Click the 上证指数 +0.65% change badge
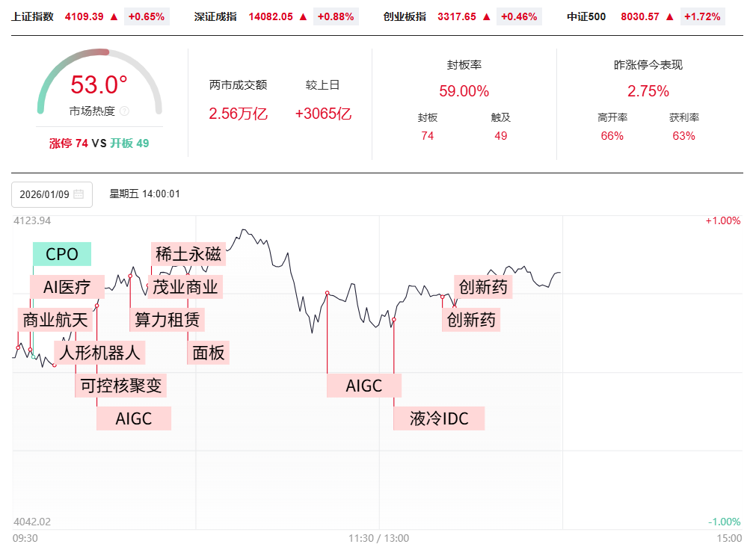Screen dimensions: 756x553 point(147,16)
